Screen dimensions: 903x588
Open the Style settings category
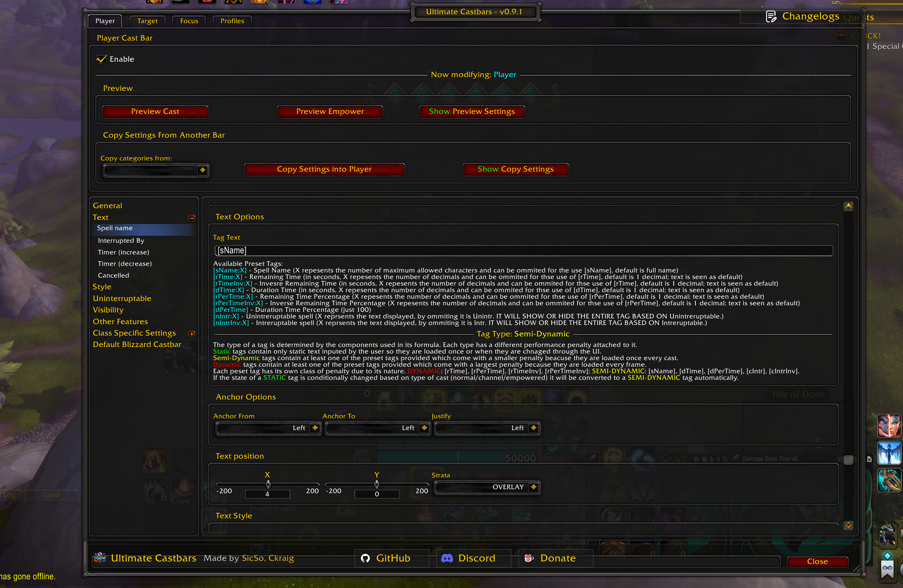tap(102, 287)
